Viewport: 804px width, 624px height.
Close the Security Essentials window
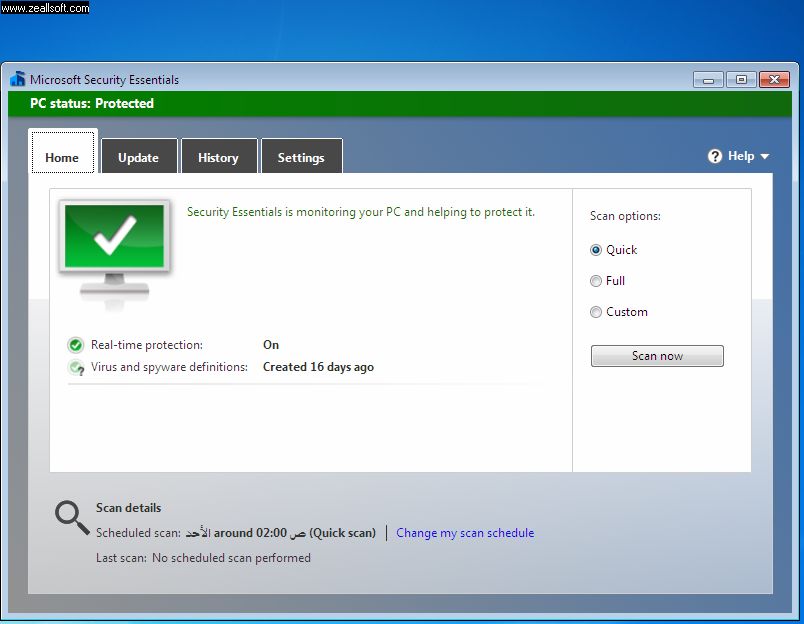coord(774,79)
